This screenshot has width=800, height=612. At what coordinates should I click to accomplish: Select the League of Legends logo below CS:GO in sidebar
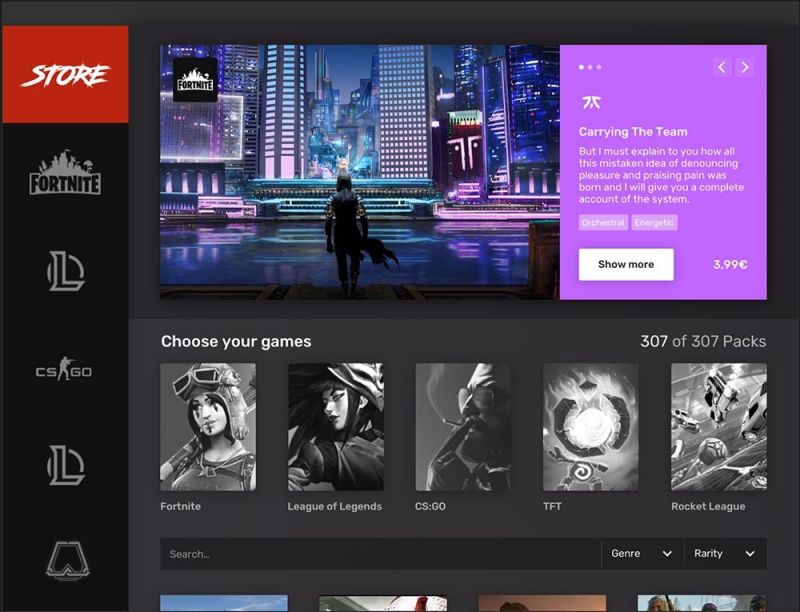point(65,465)
